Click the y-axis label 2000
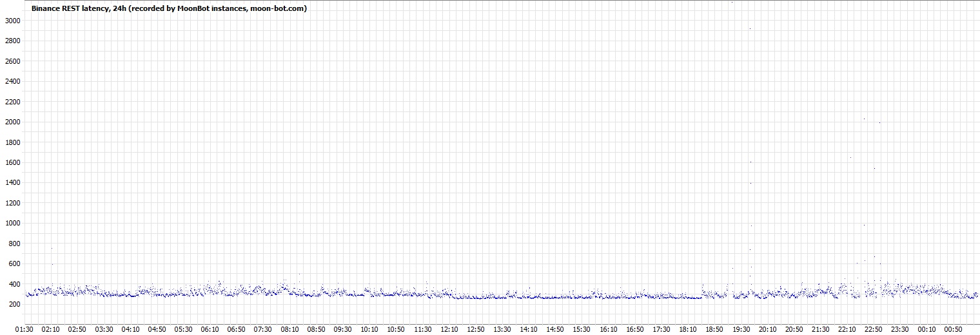This screenshot has height=335, width=980. point(12,122)
